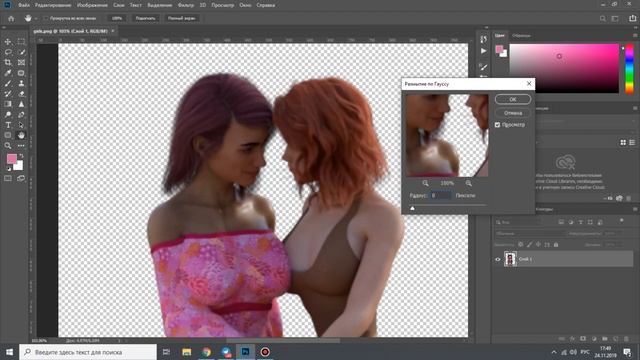Image resolution: width=640 pixels, height=360 pixels.
Task: Select the Frame tool
Action: [x=21, y=62]
